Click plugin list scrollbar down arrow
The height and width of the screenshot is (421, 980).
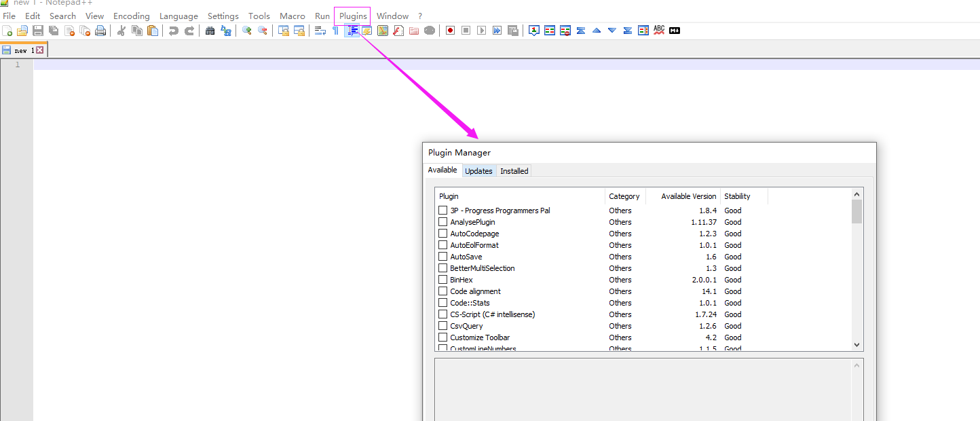856,345
